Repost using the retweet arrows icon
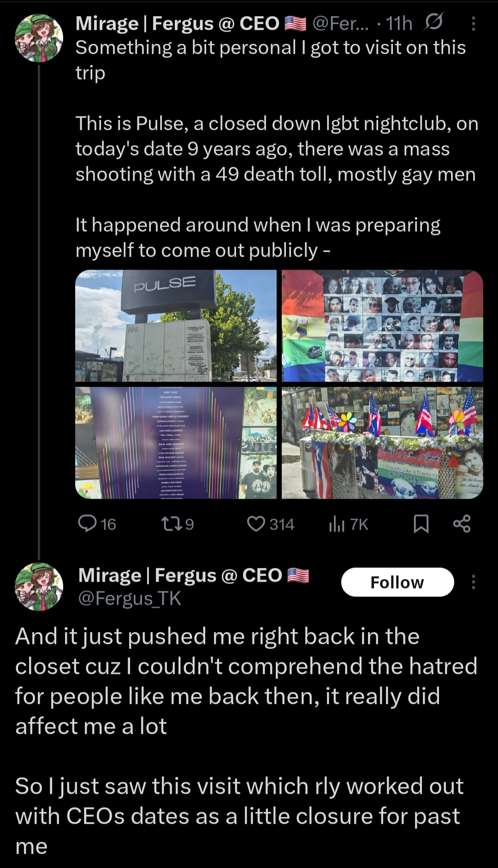498x868 pixels. (170, 524)
